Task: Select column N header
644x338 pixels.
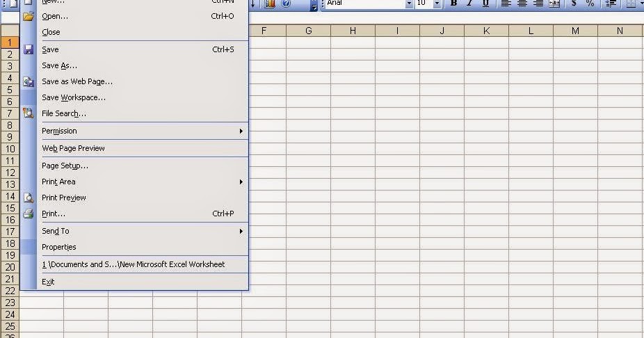Action: 620,31
